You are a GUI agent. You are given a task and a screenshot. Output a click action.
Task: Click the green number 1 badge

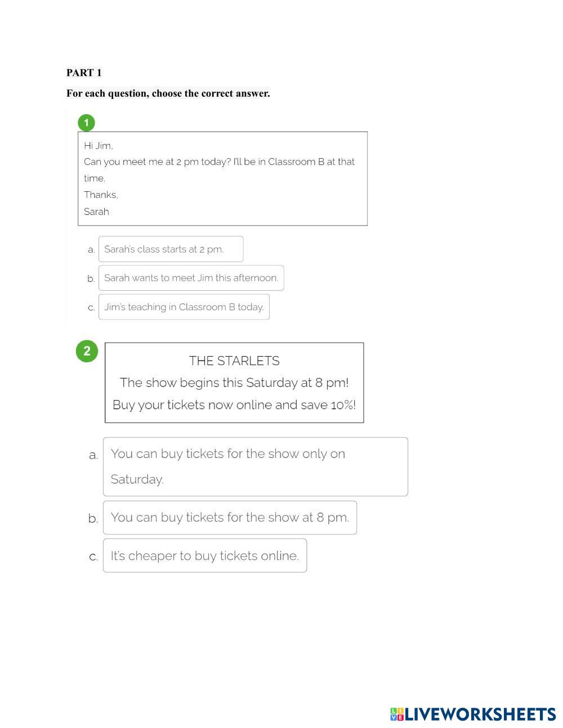[x=86, y=123]
